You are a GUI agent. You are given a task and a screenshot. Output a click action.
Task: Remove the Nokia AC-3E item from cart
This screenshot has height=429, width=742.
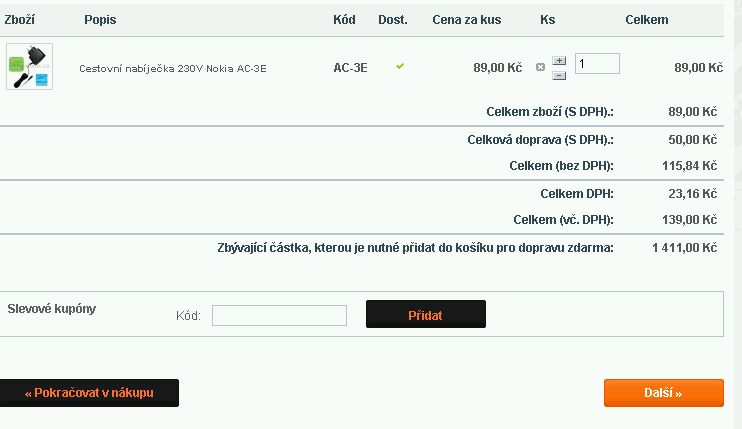(540, 67)
